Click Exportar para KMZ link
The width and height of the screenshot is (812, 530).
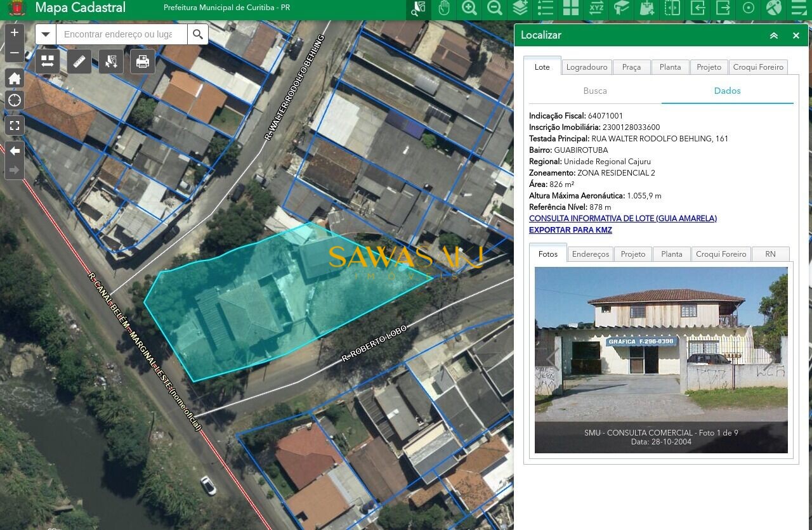570,230
